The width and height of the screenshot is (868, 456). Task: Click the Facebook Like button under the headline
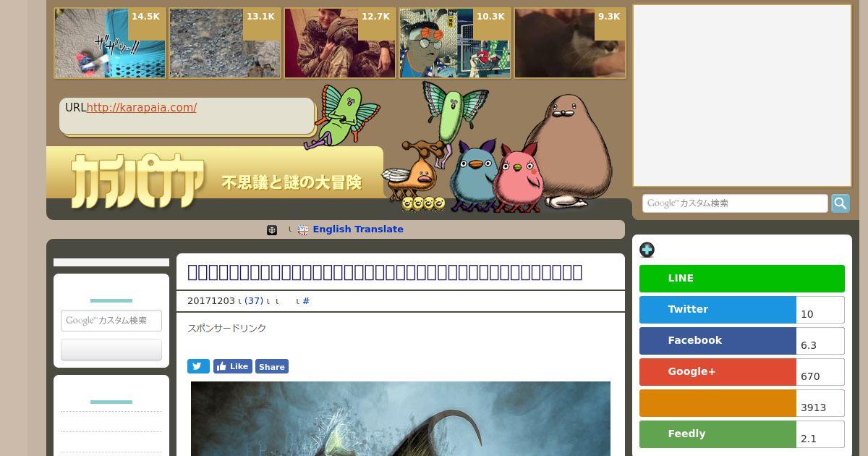[233, 366]
